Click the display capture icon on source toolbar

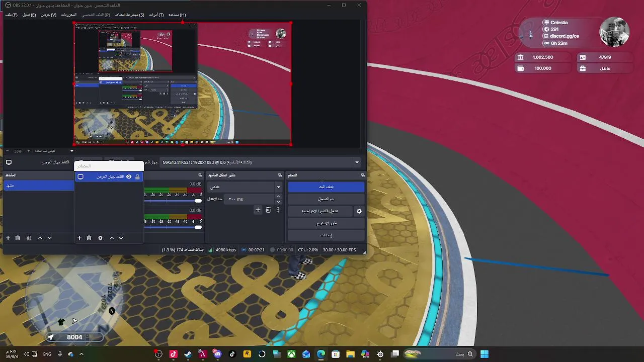pos(9,162)
